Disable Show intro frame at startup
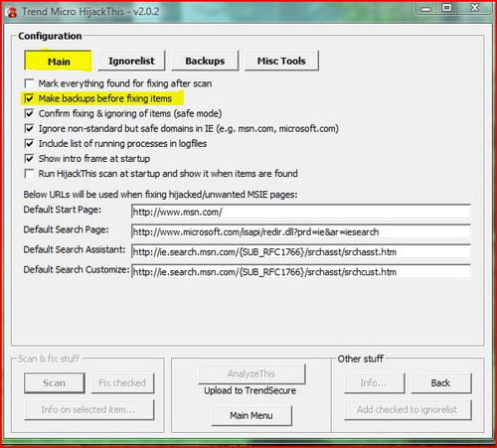The image size is (497, 448). coord(29,159)
